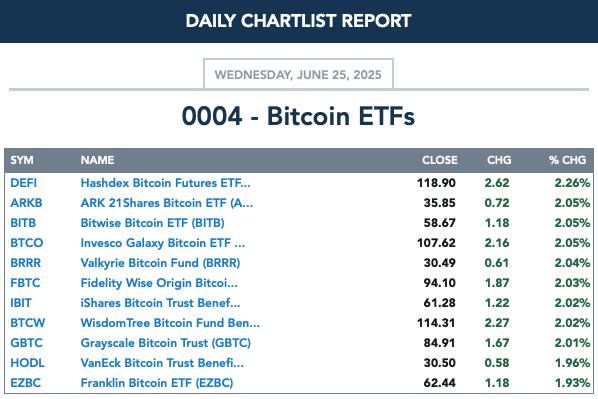Open the DEFI symbol link
598x399 pixels.
pos(24,183)
